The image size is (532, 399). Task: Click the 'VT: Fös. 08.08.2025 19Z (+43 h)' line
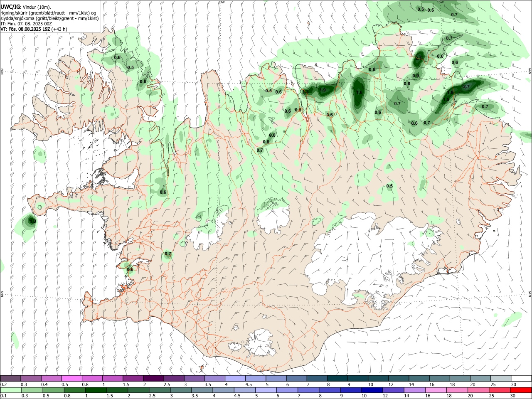coord(34,29)
